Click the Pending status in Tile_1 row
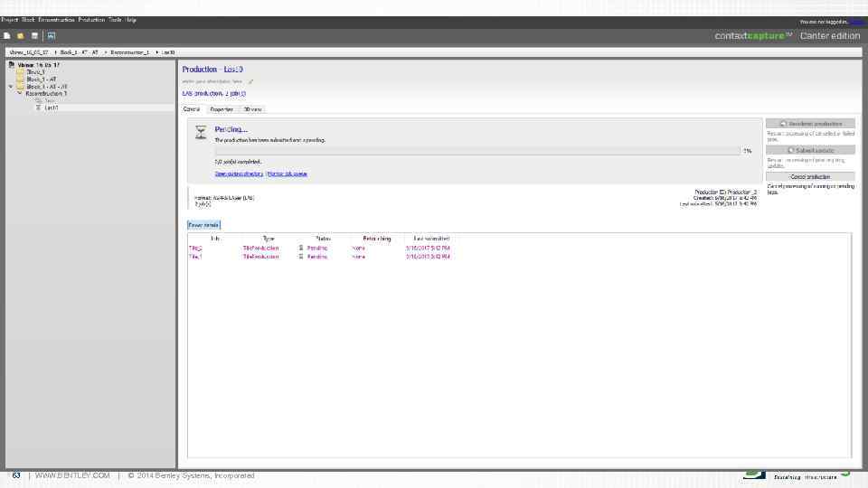 click(317, 257)
